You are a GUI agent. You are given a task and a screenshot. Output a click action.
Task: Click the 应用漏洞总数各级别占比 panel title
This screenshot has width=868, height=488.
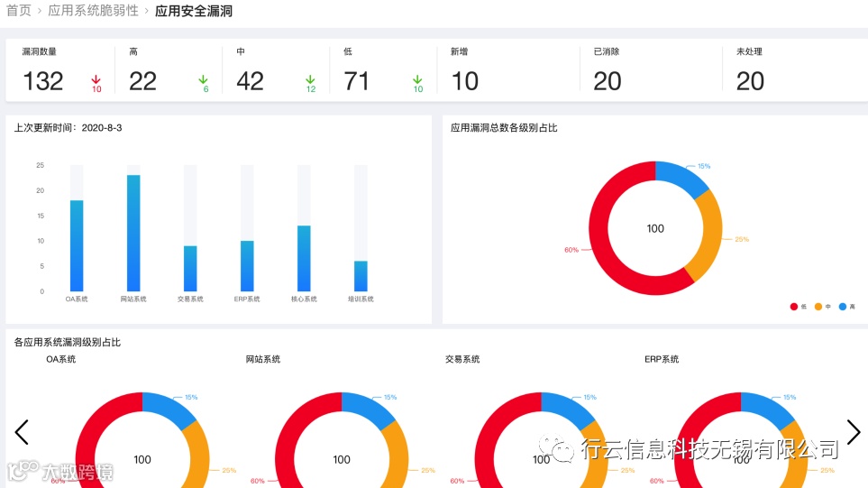[504, 128]
